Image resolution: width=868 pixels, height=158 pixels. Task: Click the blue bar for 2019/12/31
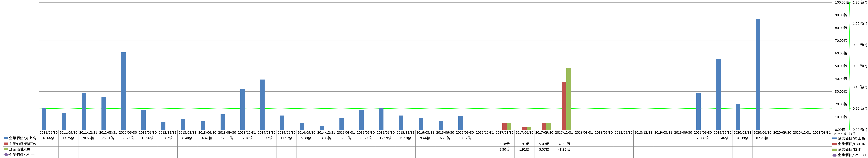[x=718, y=94]
